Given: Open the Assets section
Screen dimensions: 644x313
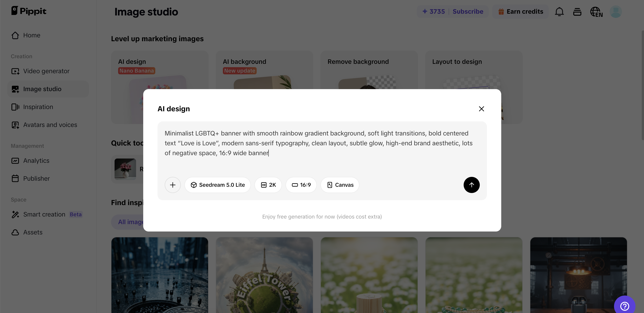Looking at the screenshot, I should tap(33, 232).
